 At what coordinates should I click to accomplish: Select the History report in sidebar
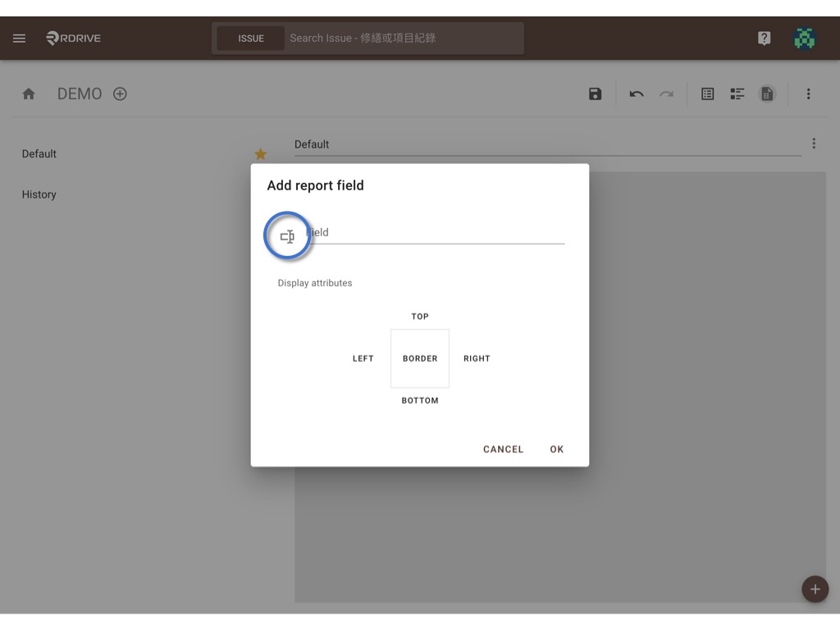tap(39, 194)
